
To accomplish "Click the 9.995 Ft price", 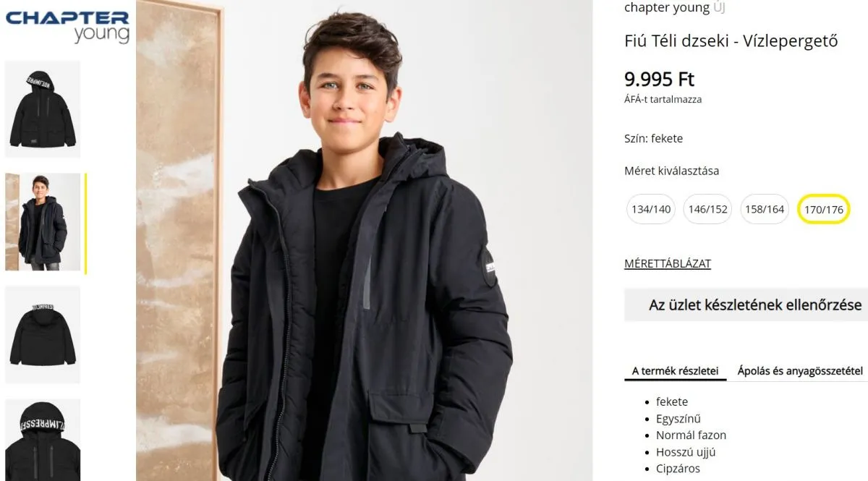I will pos(659,79).
